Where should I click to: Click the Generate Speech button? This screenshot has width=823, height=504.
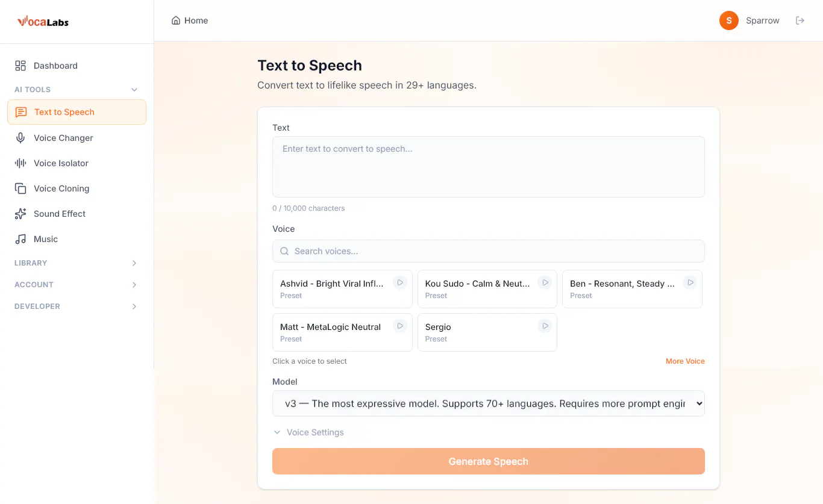pos(488,461)
